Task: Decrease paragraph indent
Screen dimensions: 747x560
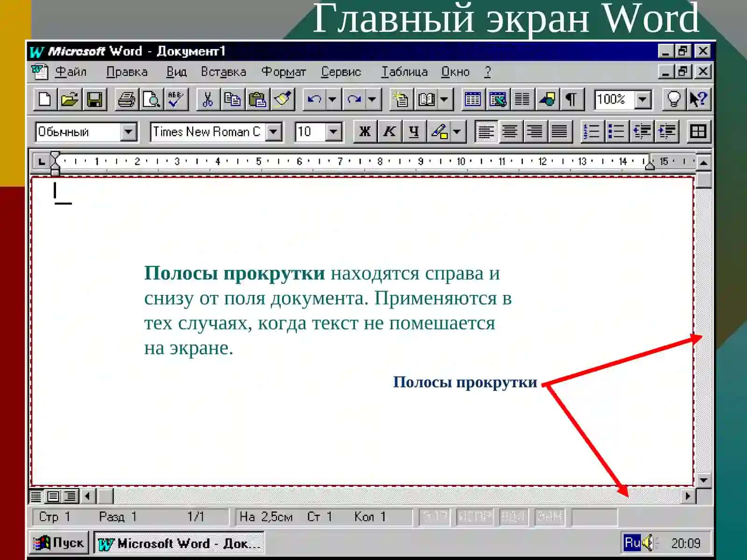Action: click(x=642, y=132)
